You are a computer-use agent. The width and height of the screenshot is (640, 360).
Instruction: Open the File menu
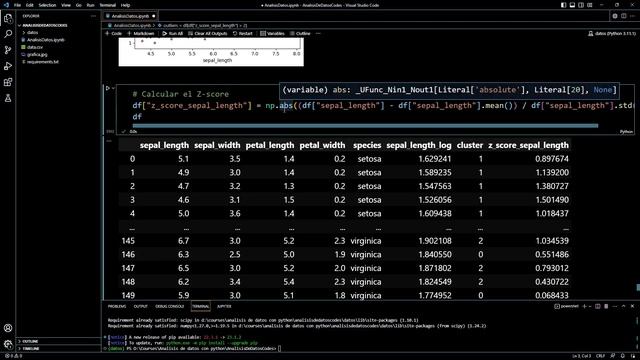(x=18, y=5)
